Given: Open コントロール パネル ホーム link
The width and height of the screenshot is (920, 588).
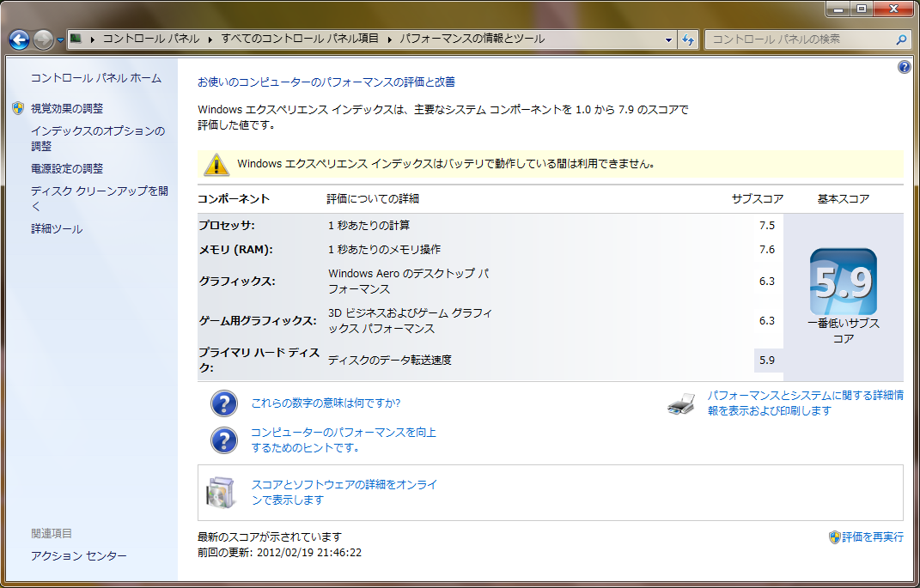Looking at the screenshot, I should [x=95, y=78].
